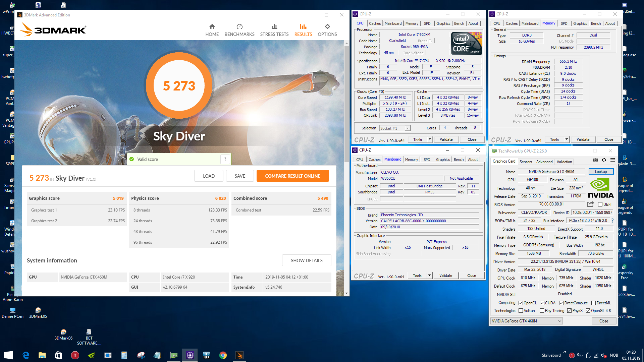Open Google Chrome from the taskbar
Viewport: 644px width, 362px height.
(223, 355)
